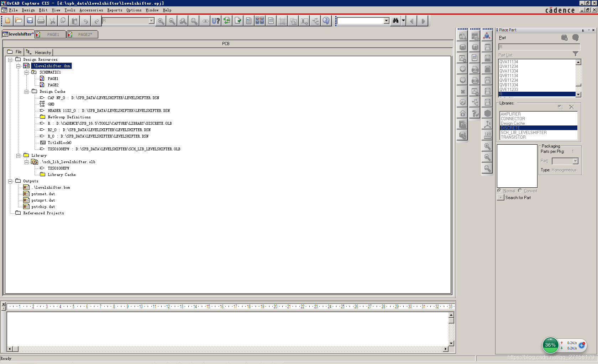
Task: Select the Convert radio button
Action: [520, 191]
